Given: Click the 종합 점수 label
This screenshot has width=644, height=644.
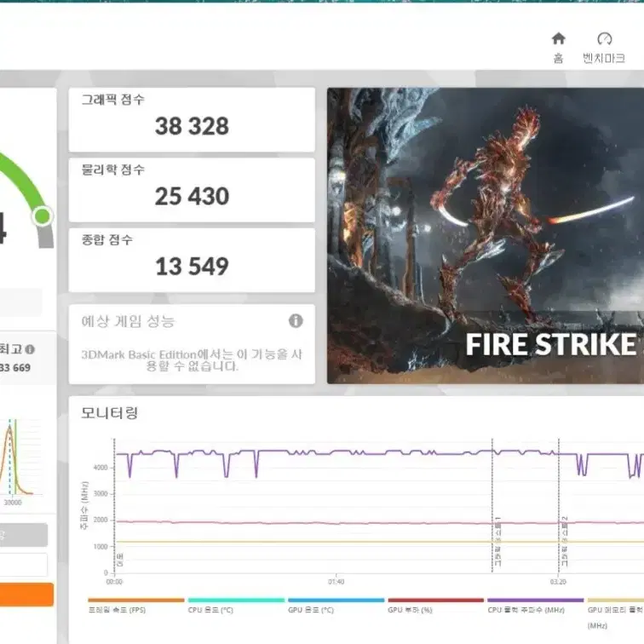Looking at the screenshot, I should [x=107, y=239].
